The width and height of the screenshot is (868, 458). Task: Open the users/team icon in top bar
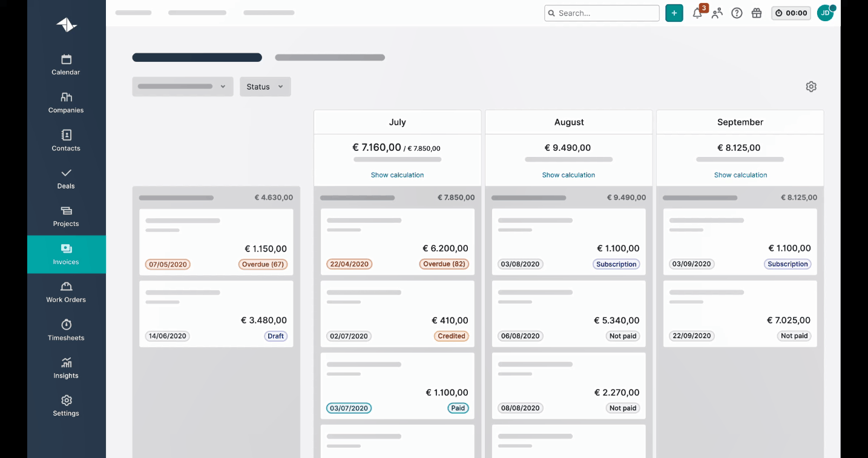[x=717, y=13]
